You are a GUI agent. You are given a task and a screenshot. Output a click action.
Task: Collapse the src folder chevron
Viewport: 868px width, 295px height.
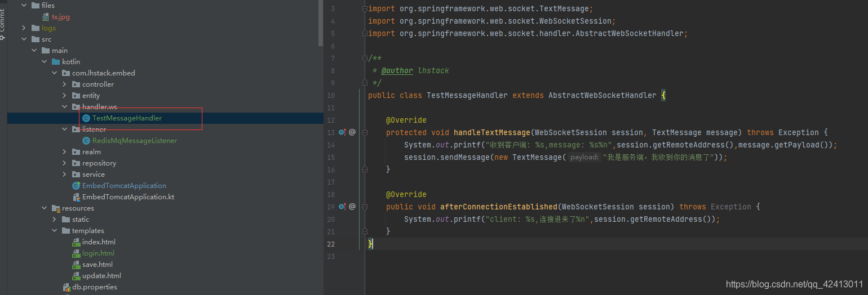[24, 39]
